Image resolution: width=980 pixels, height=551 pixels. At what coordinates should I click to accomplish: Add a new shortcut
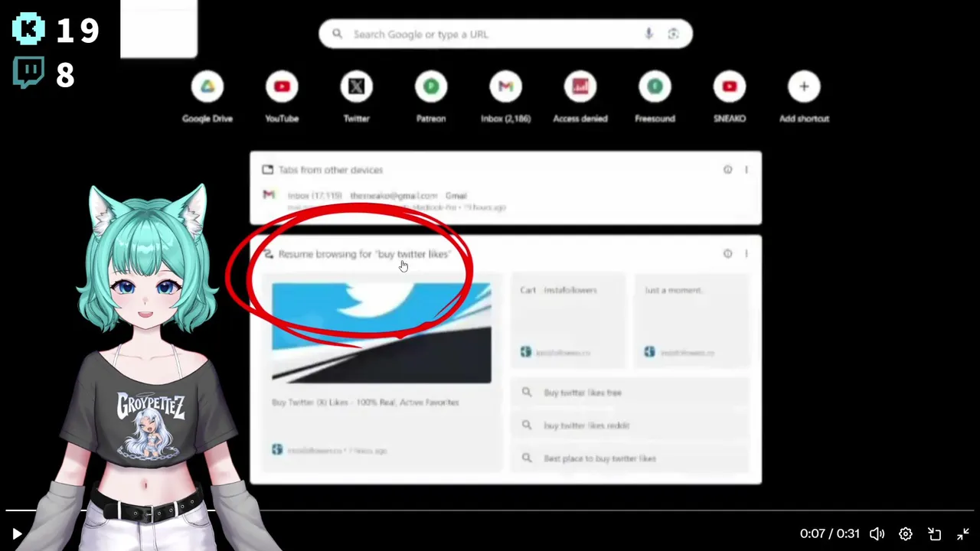(804, 97)
